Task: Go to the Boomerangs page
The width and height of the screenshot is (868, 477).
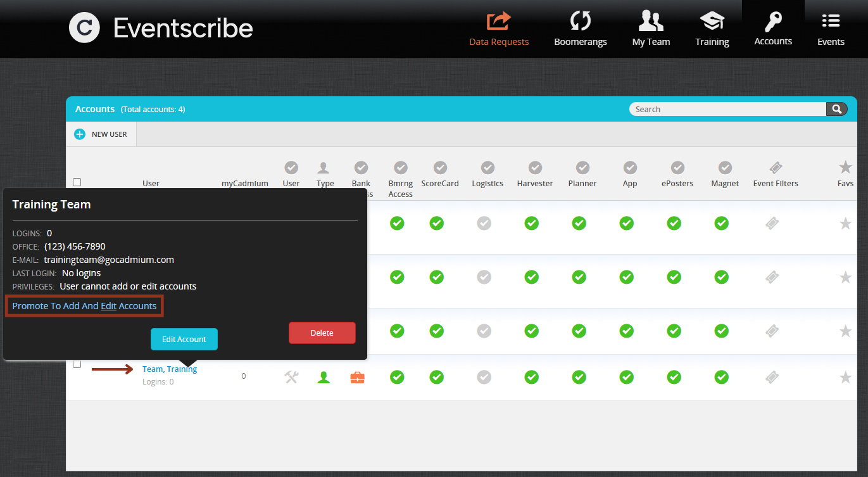Action: (580, 29)
